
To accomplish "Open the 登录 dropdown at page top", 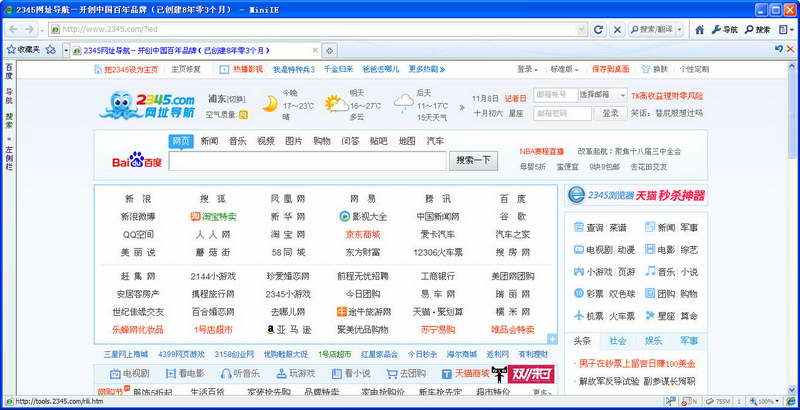I will point(527,69).
